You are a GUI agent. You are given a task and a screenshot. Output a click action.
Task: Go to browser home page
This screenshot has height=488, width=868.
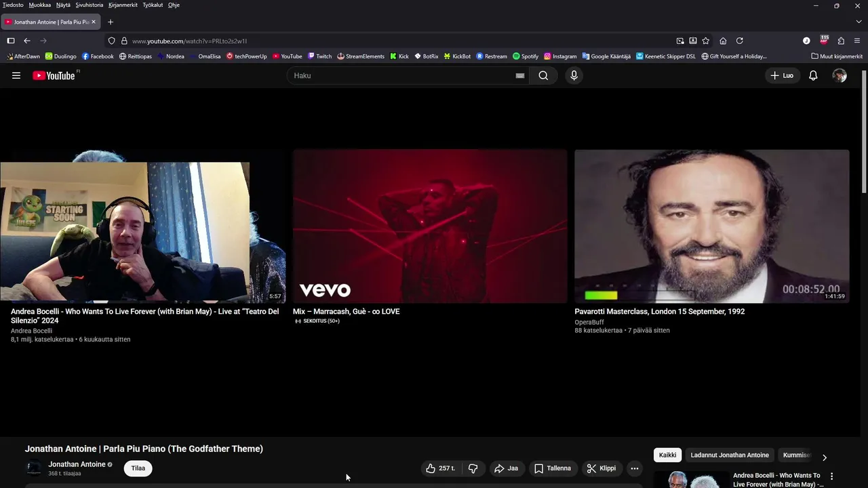click(x=723, y=41)
